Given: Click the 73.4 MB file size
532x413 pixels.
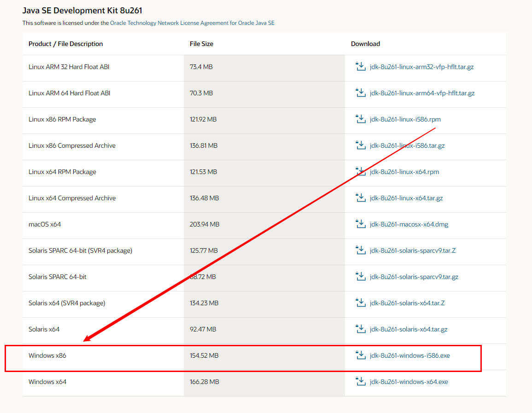Looking at the screenshot, I should [201, 67].
